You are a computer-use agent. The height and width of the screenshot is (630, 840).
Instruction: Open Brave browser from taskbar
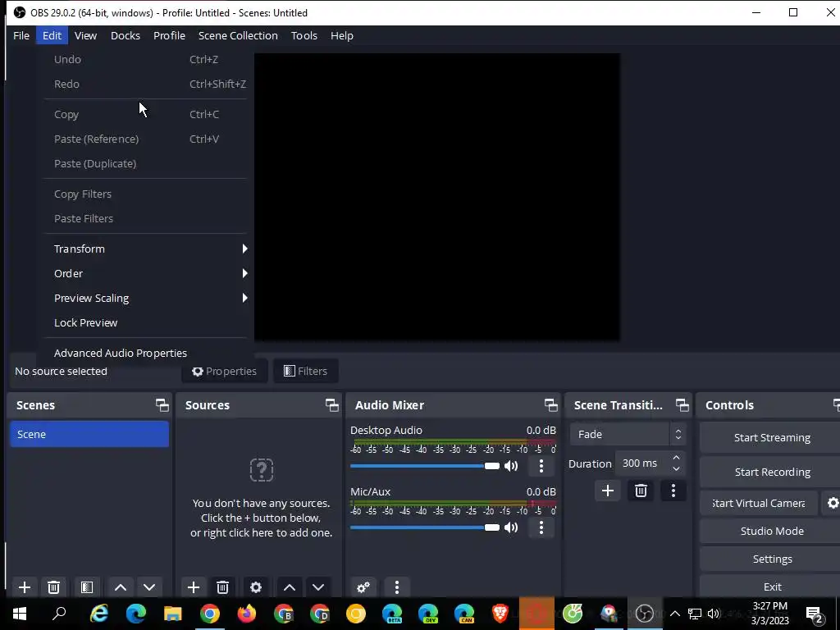point(500,614)
